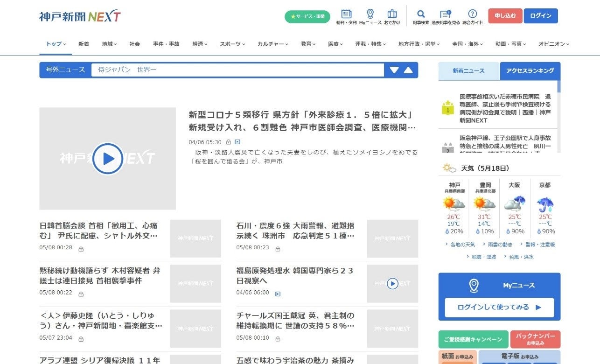The width and height of the screenshot is (600, 364).
Task: Click the lock icon on 日韓首脳会談 article
Action: tap(81, 249)
